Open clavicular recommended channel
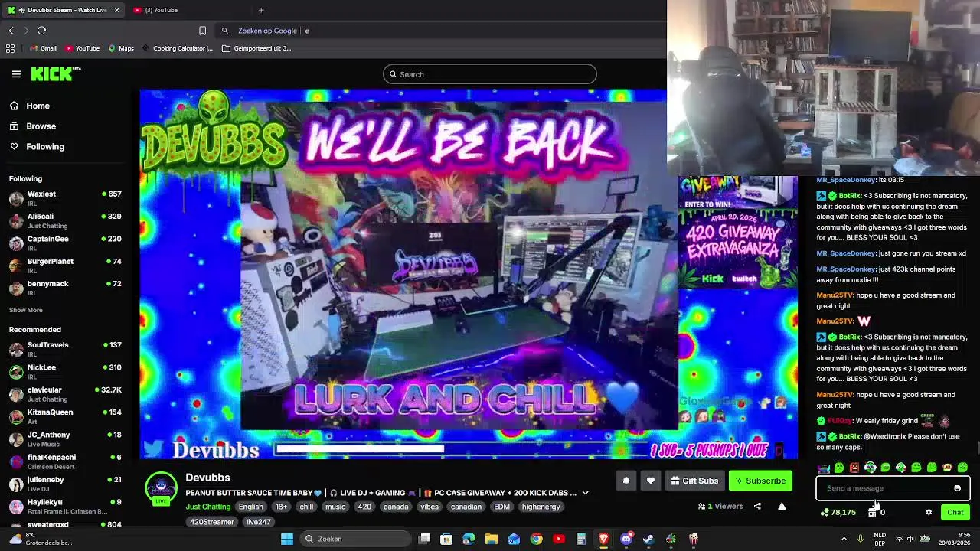 pos(66,394)
